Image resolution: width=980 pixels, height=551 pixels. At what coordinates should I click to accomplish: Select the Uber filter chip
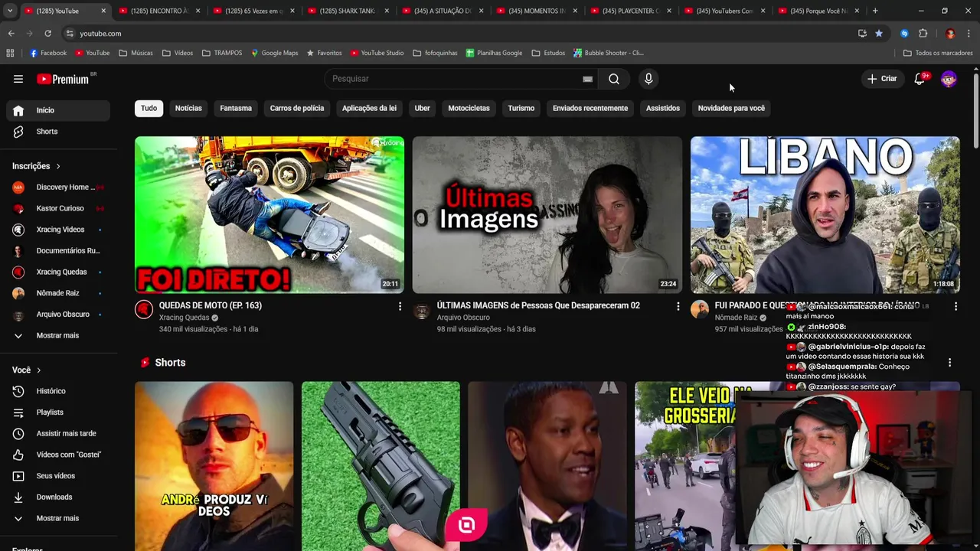422,108
